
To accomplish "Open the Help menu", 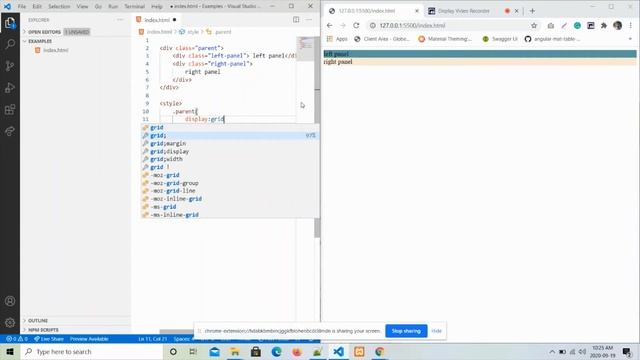I will click(x=156, y=7).
